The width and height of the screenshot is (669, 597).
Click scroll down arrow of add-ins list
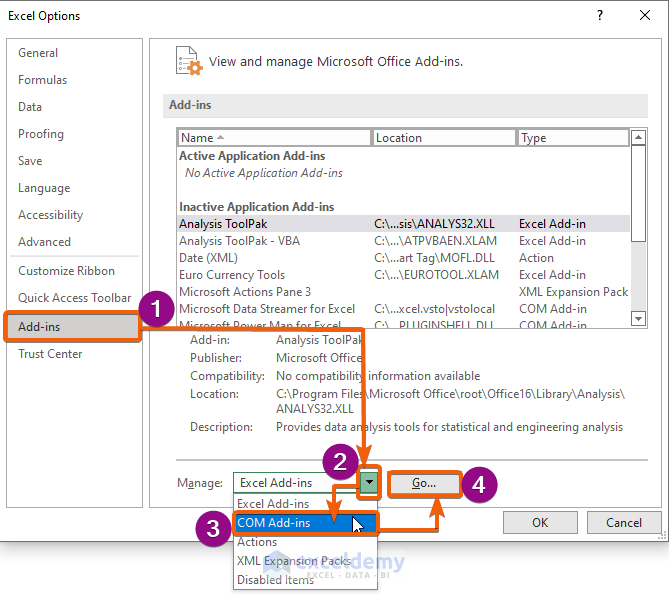638,318
